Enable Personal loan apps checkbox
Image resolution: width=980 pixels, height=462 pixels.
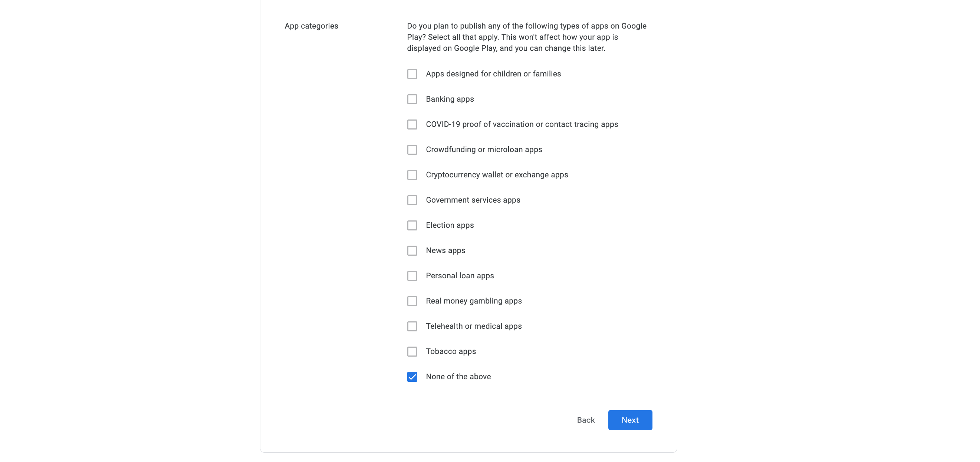412,276
